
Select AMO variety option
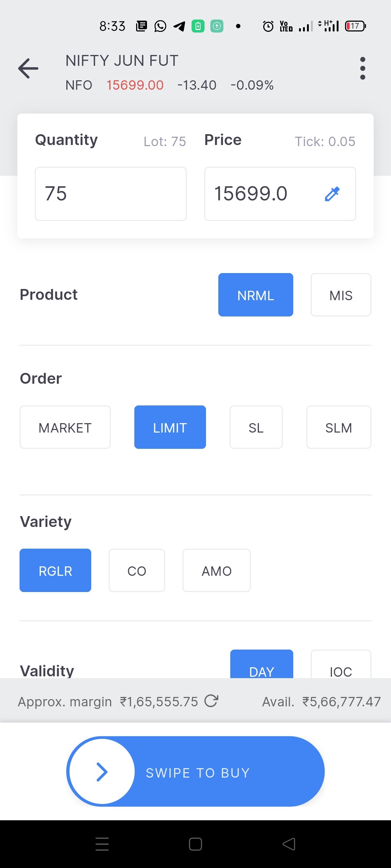click(216, 570)
